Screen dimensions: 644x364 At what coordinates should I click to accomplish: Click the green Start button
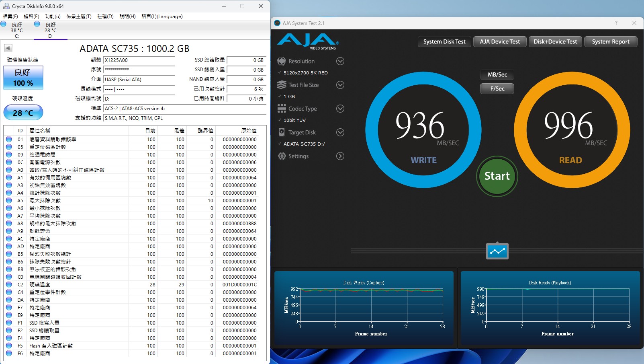click(x=497, y=176)
